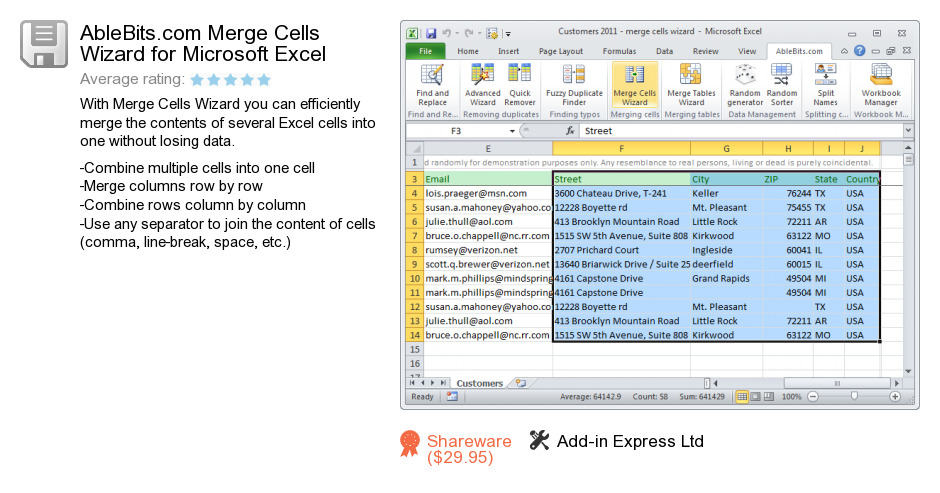
Task: Open the Review ribbon tab
Action: (x=706, y=51)
